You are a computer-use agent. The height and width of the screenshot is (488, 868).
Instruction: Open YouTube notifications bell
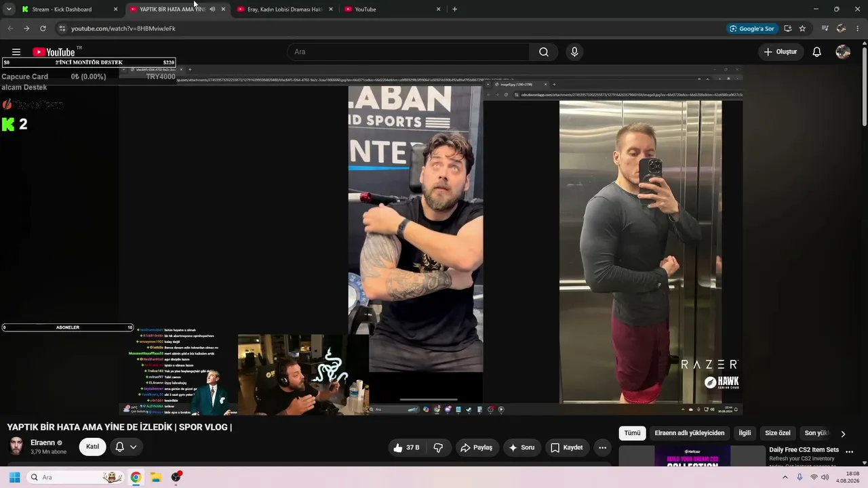(817, 52)
